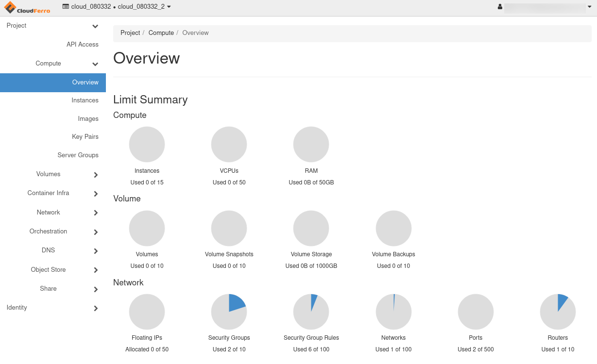This screenshot has width=597, height=364.
Task: Click the Instances usage pie chart
Action: coord(147,145)
